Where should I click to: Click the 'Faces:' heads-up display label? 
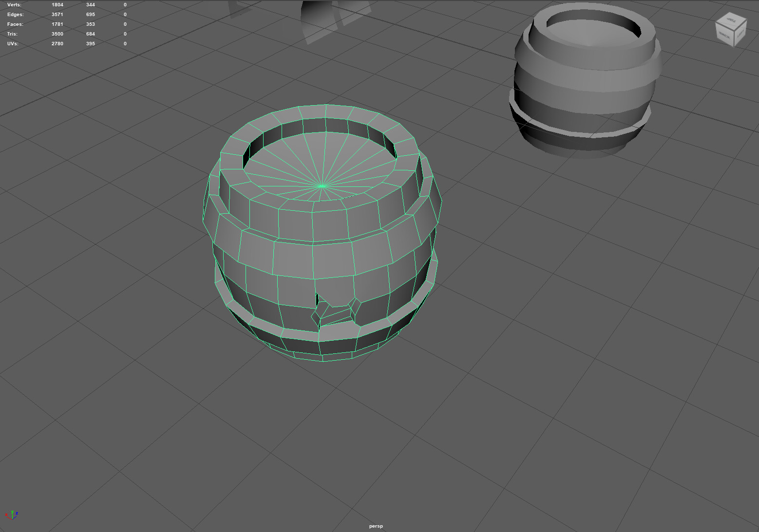coord(15,24)
